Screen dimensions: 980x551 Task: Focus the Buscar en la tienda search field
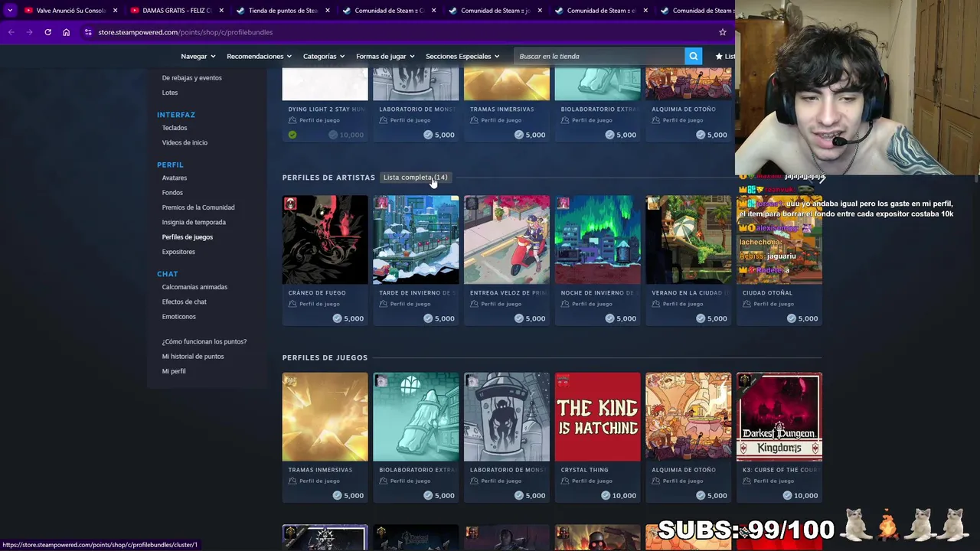[x=599, y=56]
